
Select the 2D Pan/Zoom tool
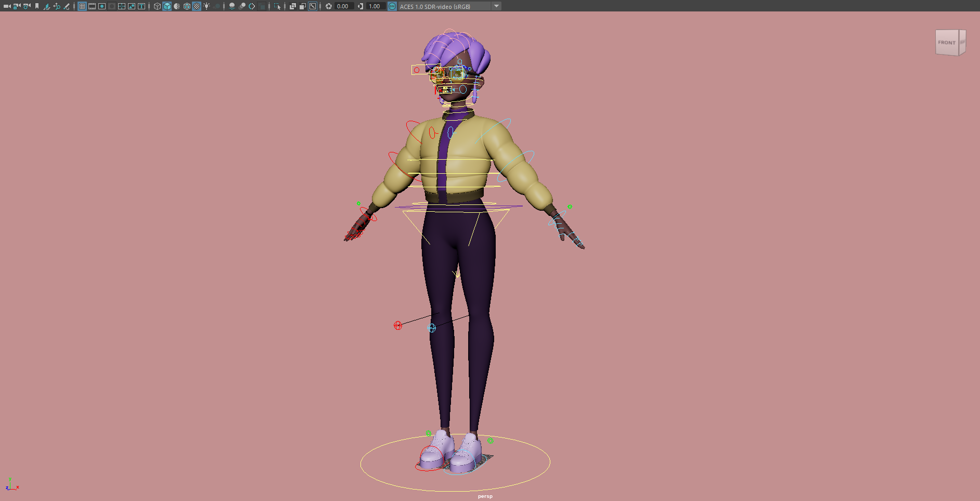(57, 6)
